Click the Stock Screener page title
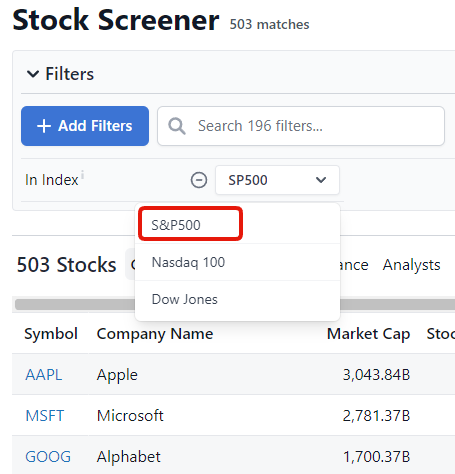 click(116, 20)
